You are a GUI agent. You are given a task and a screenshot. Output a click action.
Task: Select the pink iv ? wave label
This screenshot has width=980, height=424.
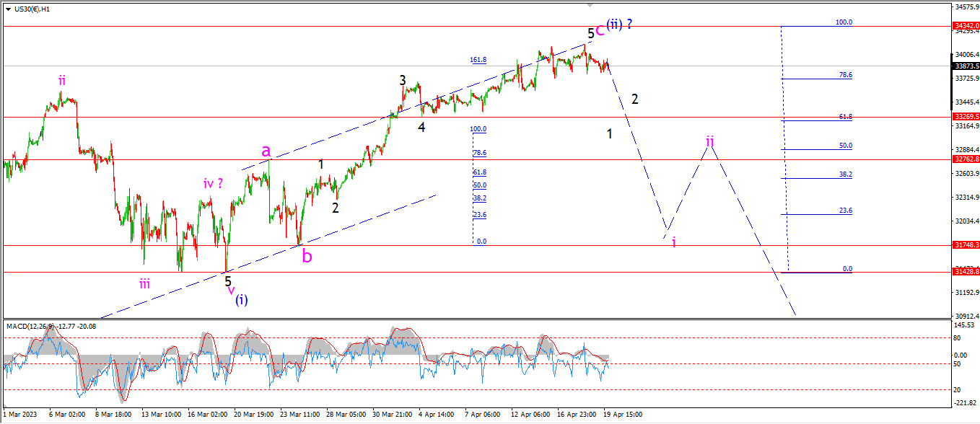click(213, 183)
